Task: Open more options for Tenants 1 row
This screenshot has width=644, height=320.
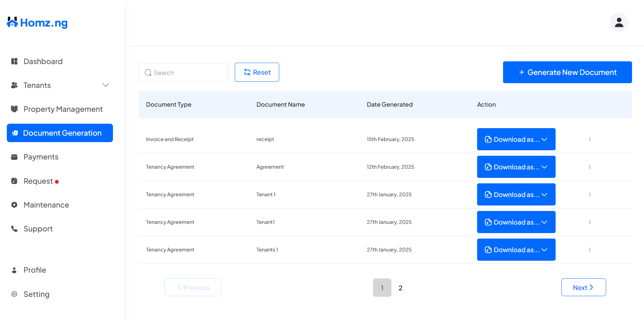Action: point(590,250)
